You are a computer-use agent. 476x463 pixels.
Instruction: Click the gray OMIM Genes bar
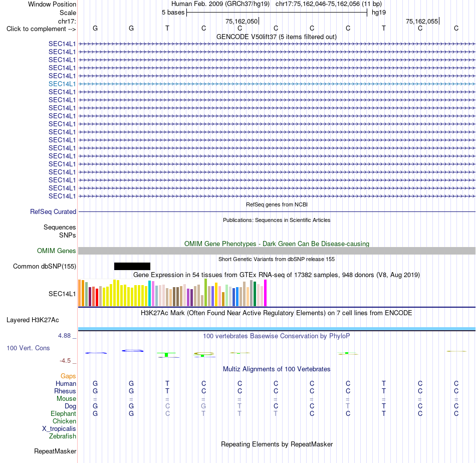tap(277, 251)
